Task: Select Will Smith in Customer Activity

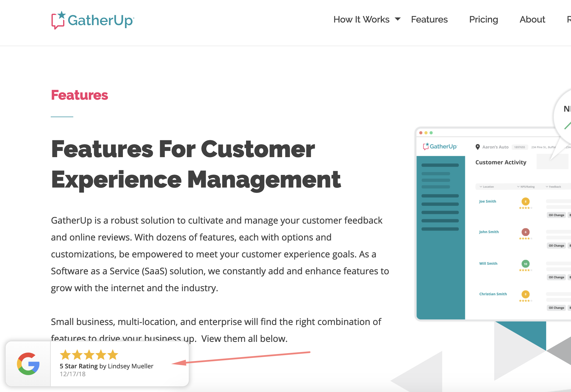Action: click(x=488, y=264)
